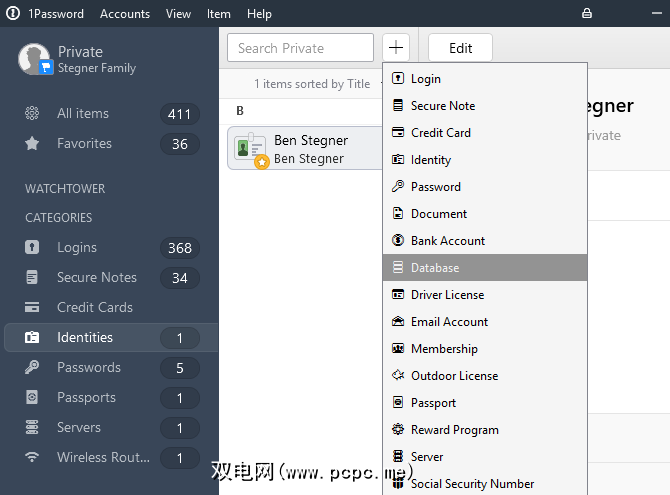670x495 pixels.
Task: Click the Database icon in dropdown
Action: pyautogui.click(x=398, y=267)
